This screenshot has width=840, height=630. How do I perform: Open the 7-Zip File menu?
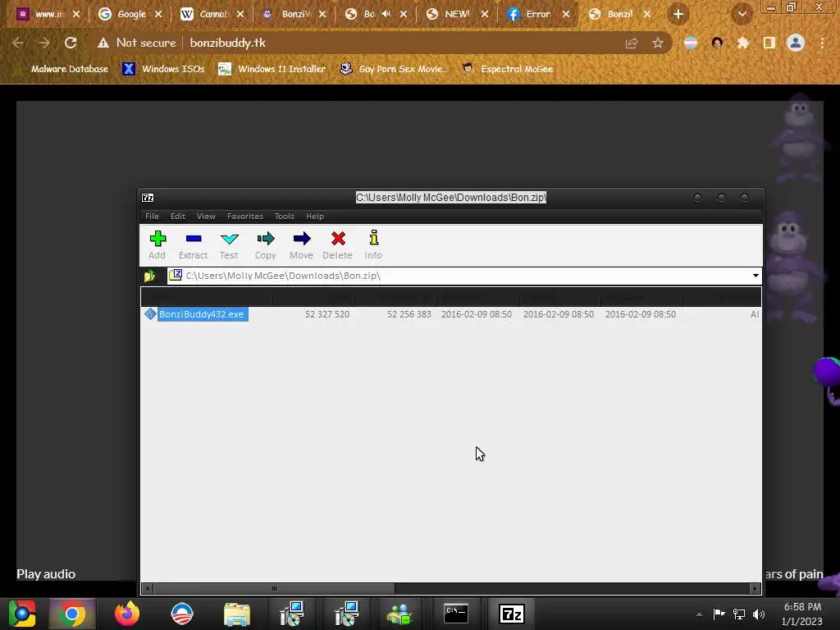point(152,217)
